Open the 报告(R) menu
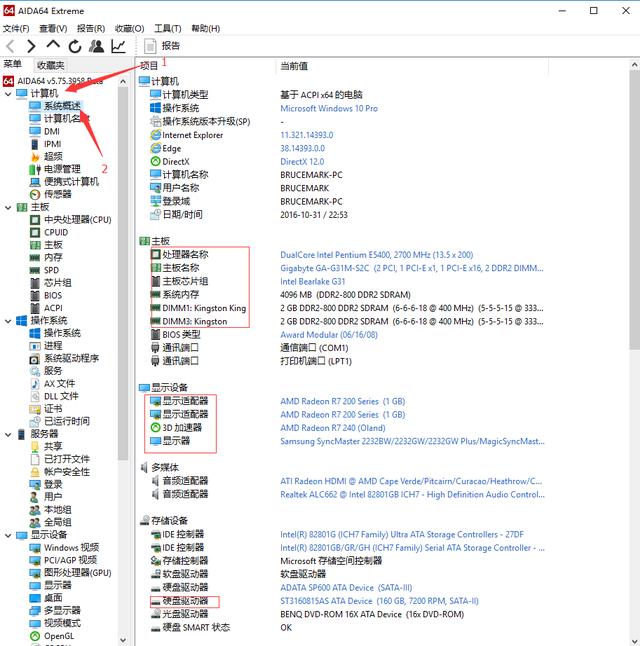 pos(91,28)
